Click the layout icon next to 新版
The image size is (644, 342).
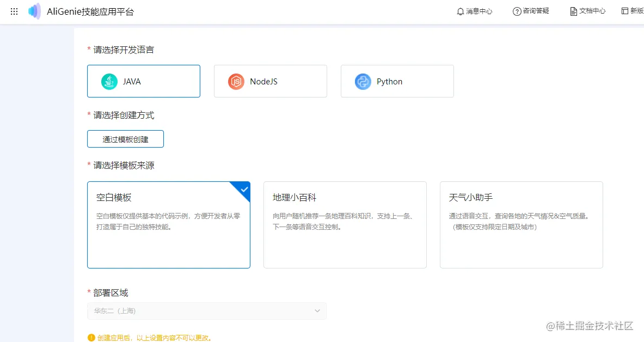tap(625, 11)
